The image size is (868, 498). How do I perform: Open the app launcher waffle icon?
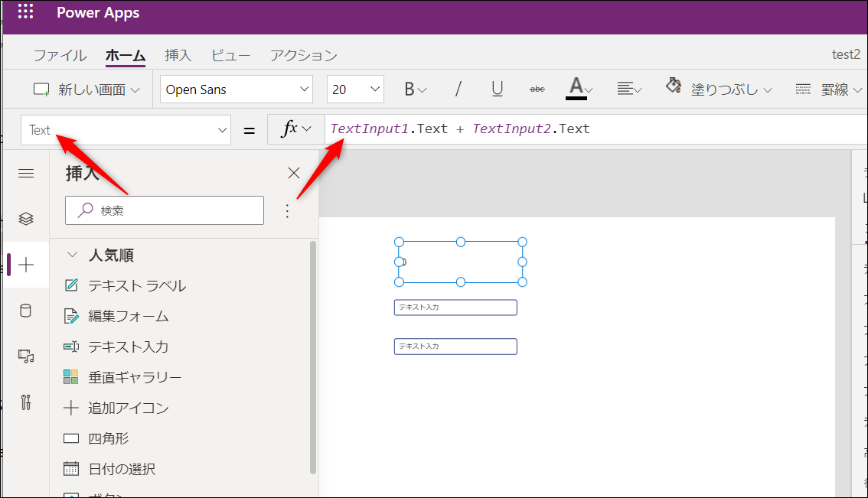[25, 11]
